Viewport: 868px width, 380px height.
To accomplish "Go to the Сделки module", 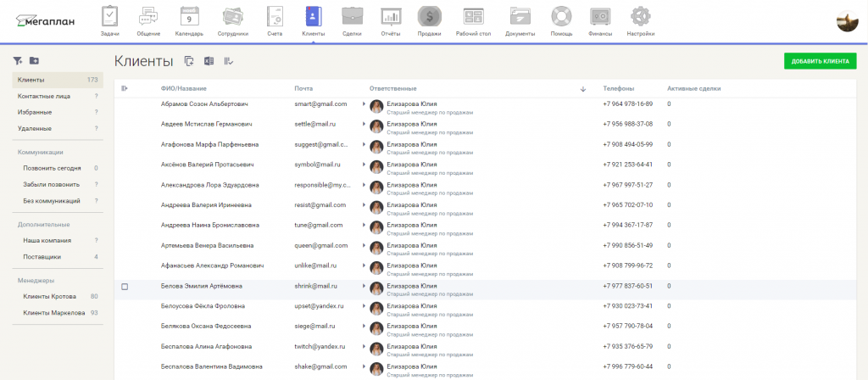I will tap(353, 20).
